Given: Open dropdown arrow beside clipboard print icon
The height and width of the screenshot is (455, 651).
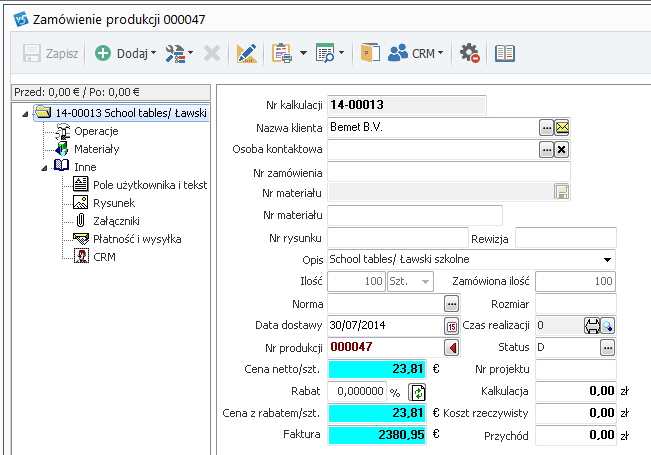Looking at the screenshot, I should pyautogui.click(x=303, y=53).
